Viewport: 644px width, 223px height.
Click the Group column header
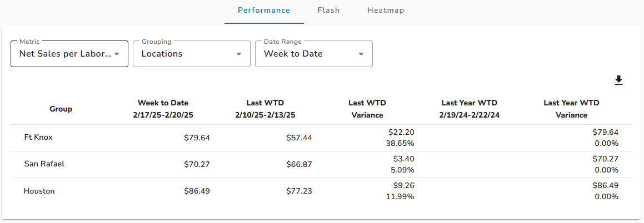[x=61, y=109]
